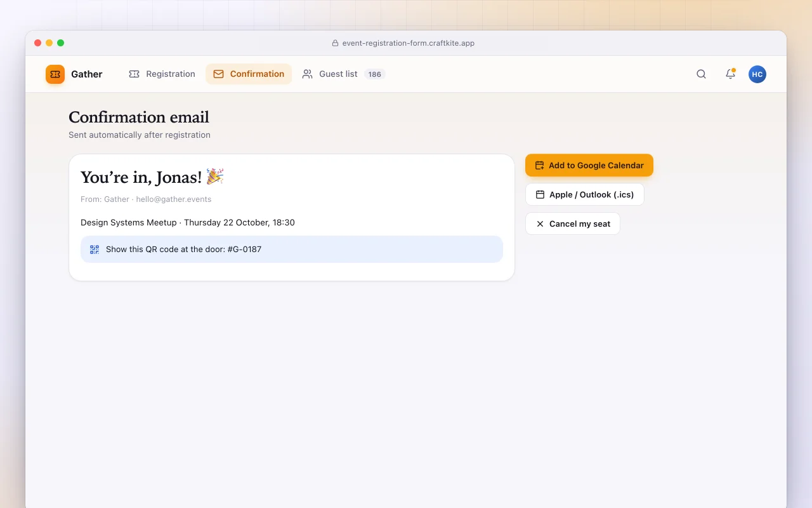Open search with the magnifier icon

(701, 74)
